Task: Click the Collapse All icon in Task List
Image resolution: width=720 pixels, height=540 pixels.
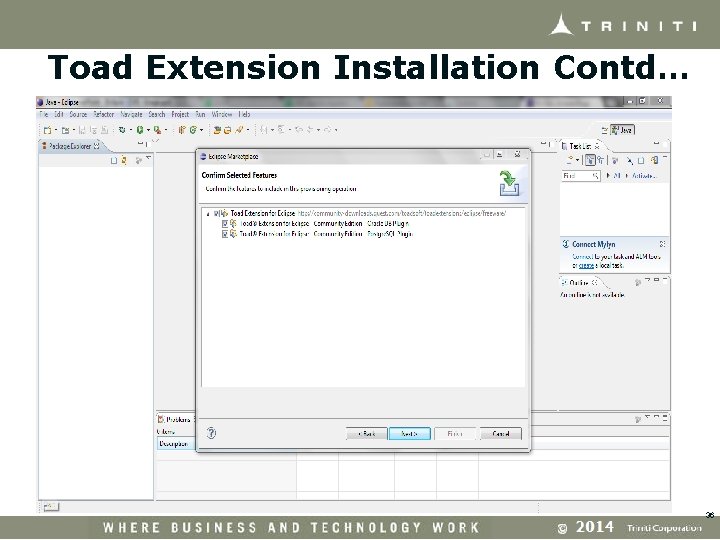Action: (641, 161)
